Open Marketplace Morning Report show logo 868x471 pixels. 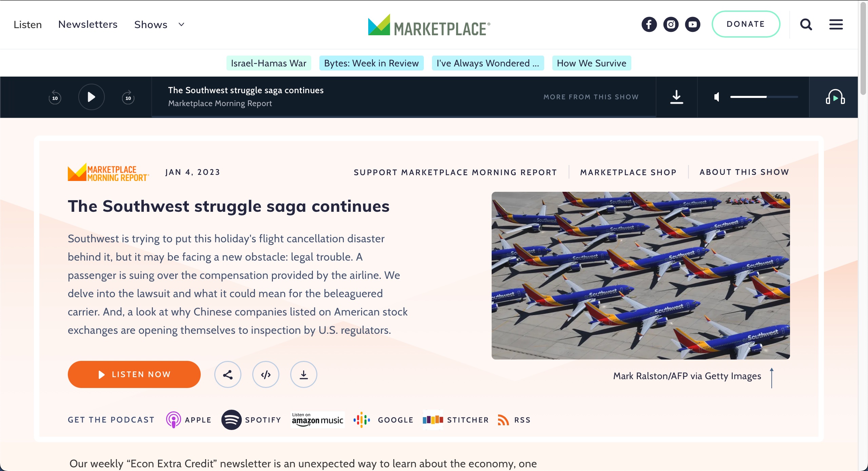point(108,172)
